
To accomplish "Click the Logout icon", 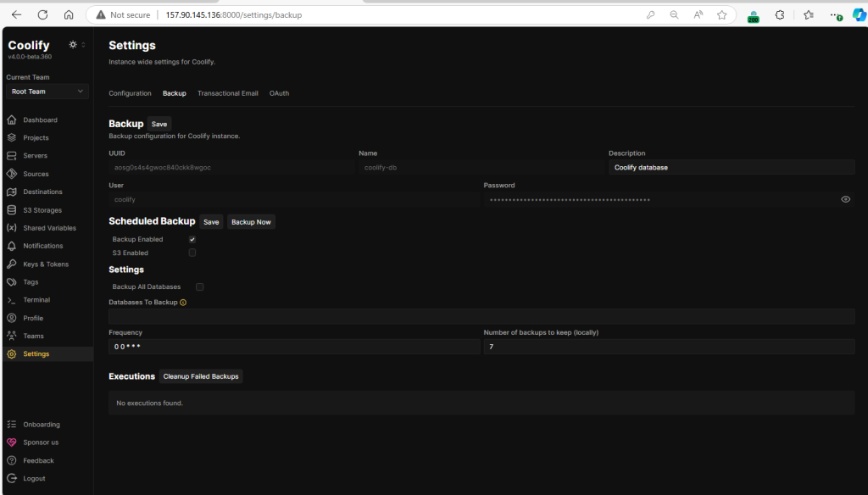I will pyautogui.click(x=12, y=478).
